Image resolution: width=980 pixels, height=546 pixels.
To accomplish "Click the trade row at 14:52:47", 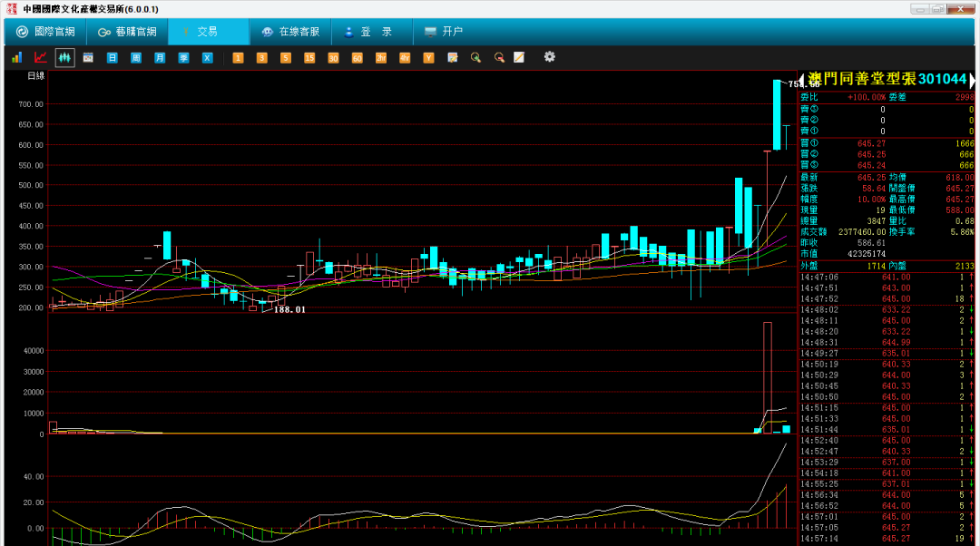I will (x=887, y=452).
